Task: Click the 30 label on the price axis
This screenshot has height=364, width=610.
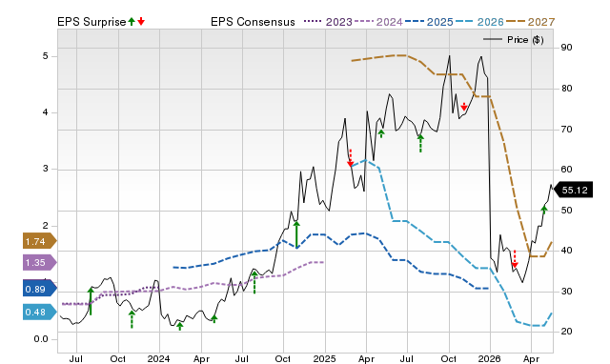Action: (566, 292)
